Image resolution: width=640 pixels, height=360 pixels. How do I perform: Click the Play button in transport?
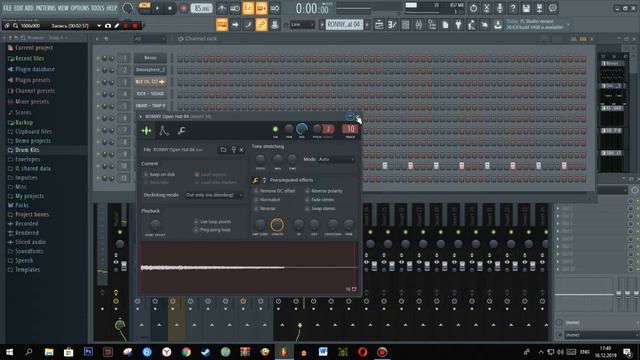tap(157, 8)
